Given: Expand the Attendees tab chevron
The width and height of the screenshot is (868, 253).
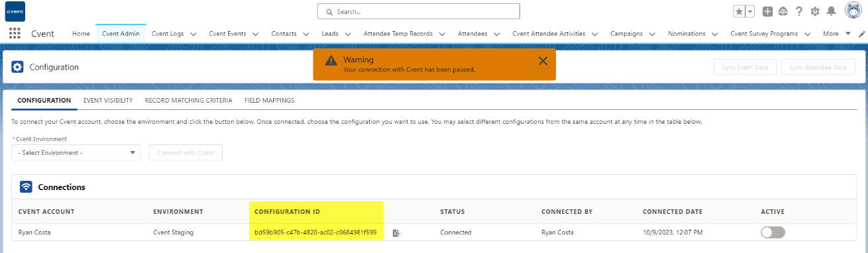Looking at the screenshot, I should 496,34.
